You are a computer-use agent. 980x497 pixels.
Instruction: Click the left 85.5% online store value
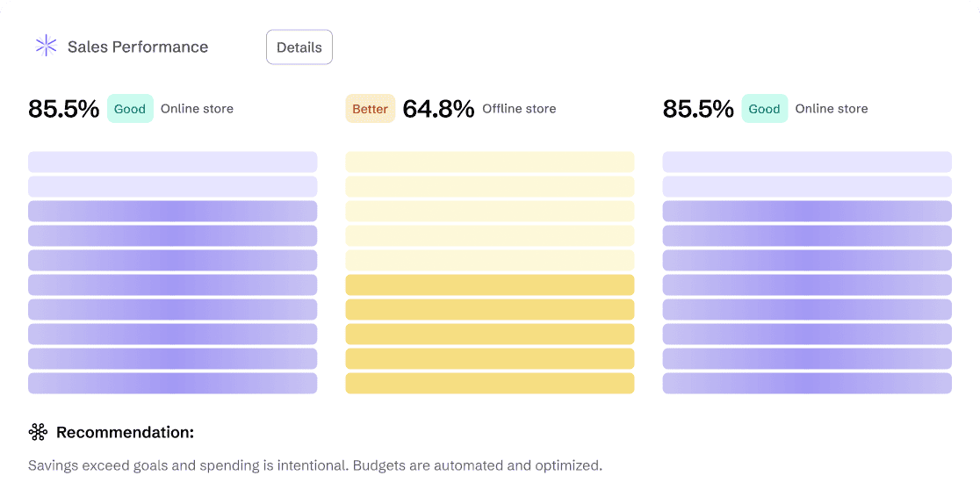tap(64, 109)
